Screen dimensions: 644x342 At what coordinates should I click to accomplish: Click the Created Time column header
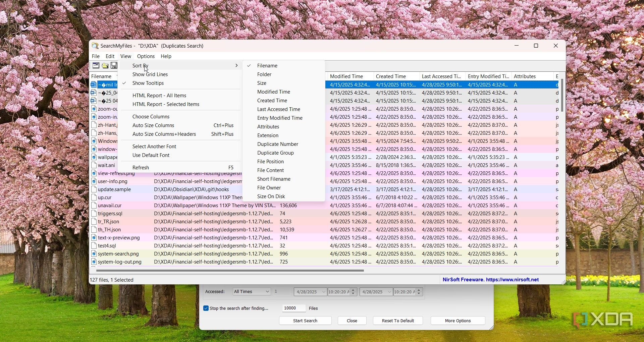[396, 76]
